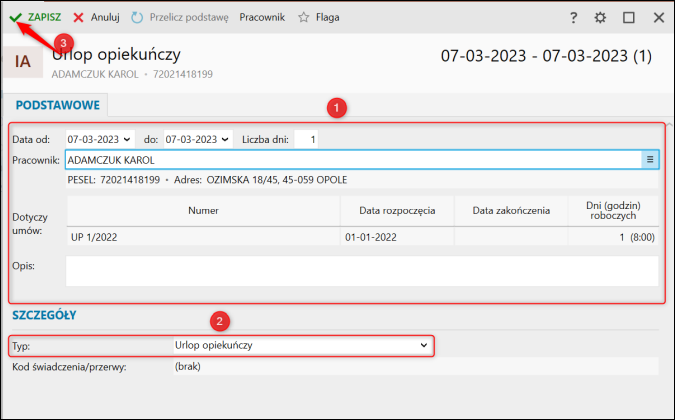
Task: Click the Data rozpoczęcia column header
Action: pyautogui.click(x=397, y=210)
